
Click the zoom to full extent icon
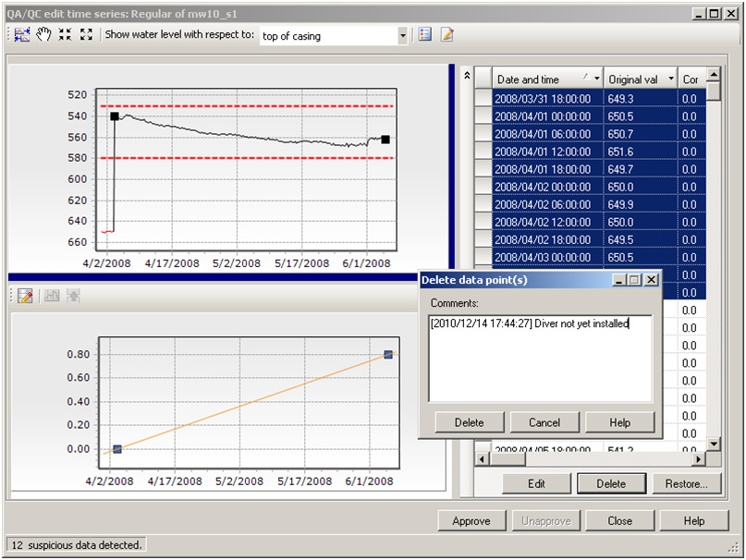pos(86,34)
